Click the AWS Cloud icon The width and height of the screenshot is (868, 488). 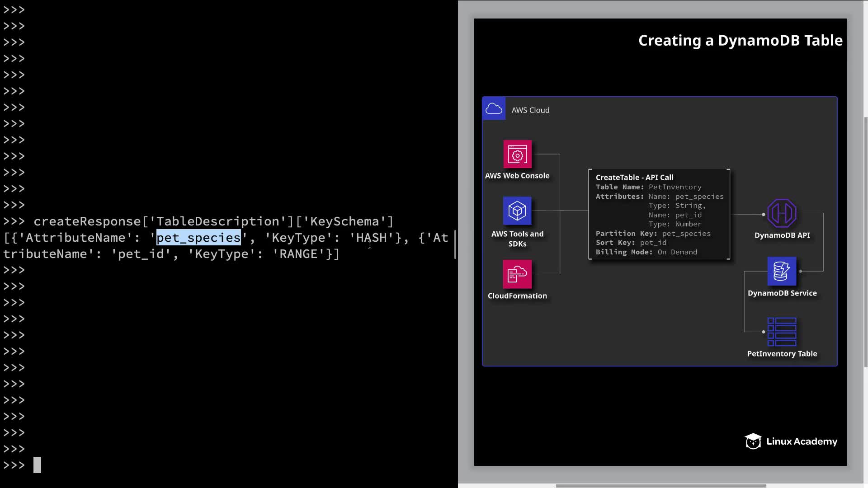point(494,109)
